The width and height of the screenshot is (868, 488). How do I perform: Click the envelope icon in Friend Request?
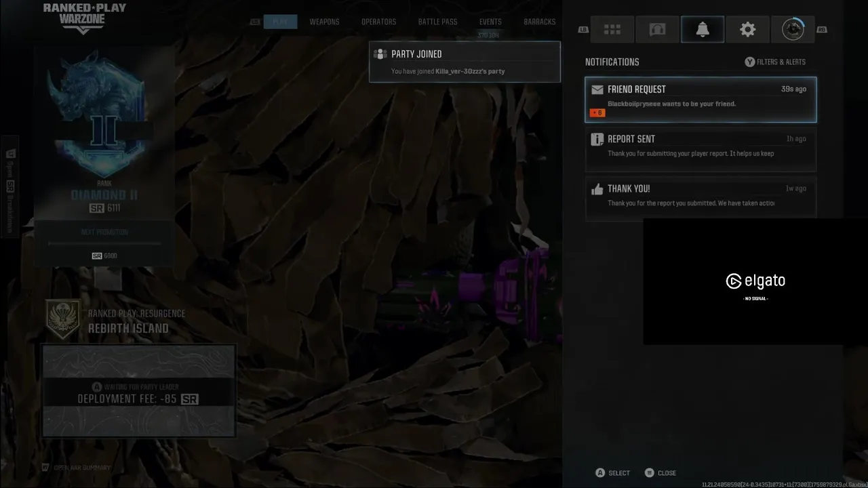pyautogui.click(x=597, y=89)
